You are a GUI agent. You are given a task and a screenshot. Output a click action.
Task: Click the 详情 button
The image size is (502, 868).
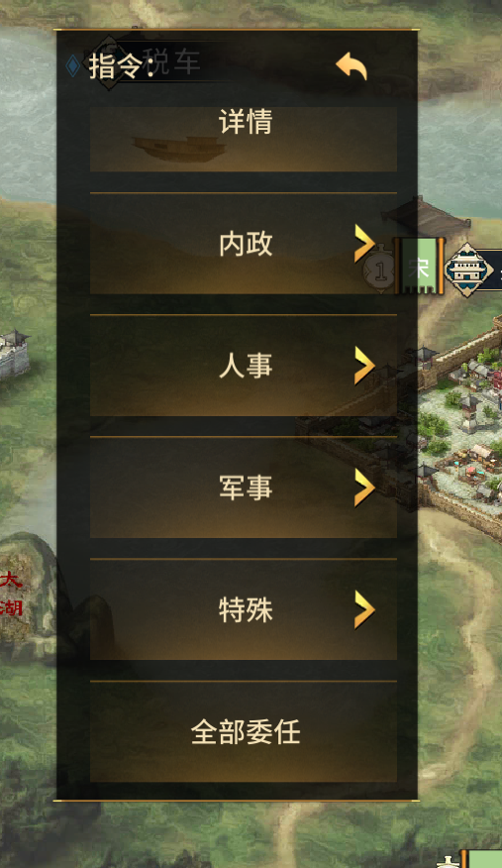[244, 139]
